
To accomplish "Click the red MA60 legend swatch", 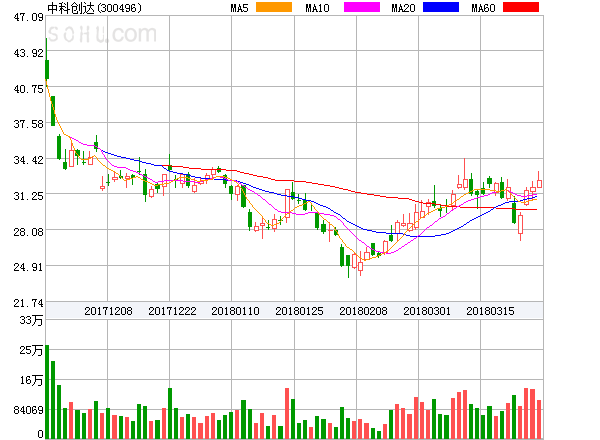I will point(521,7).
